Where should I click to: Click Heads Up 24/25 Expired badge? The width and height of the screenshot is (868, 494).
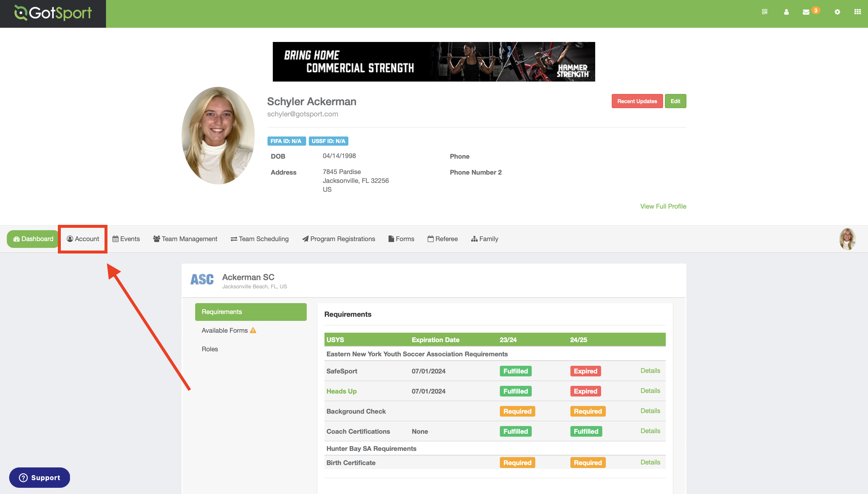pos(586,391)
